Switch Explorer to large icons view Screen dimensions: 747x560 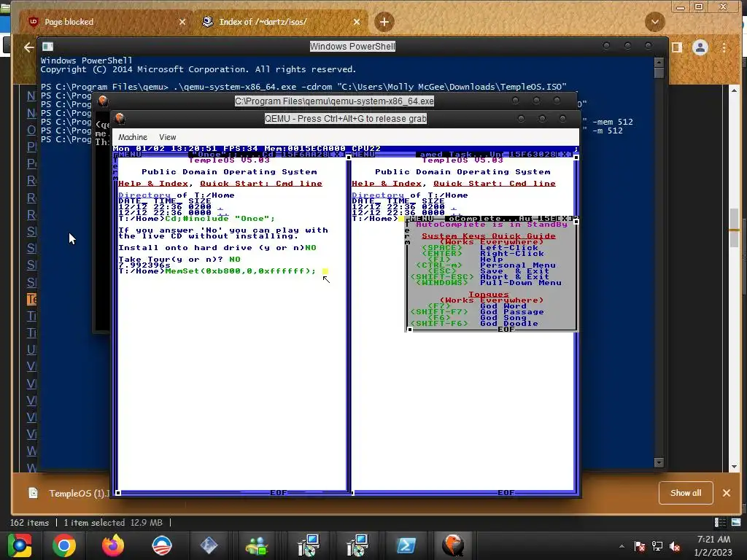pyautogui.click(x=736, y=522)
